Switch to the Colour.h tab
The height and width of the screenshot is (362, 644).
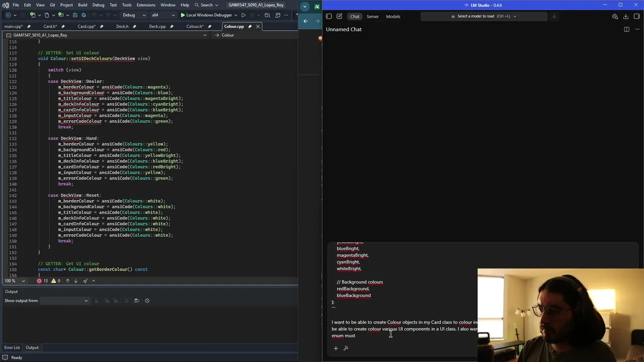[x=194, y=26]
